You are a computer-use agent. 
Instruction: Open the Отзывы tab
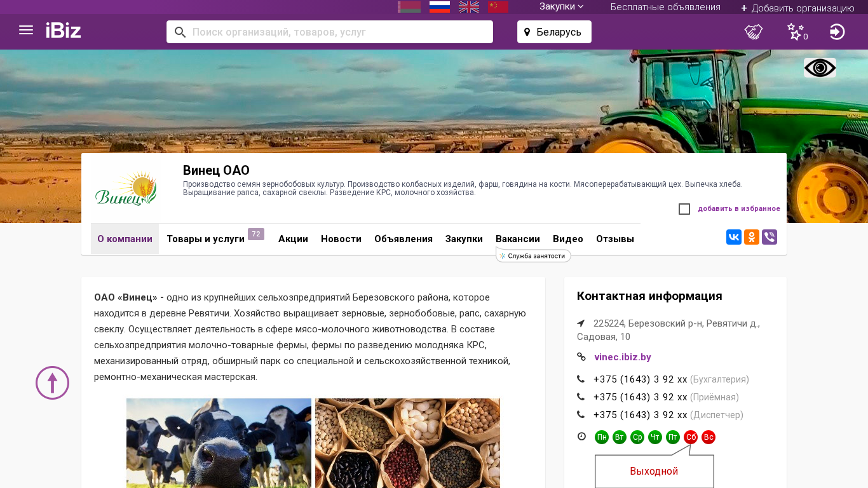[x=615, y=239]
